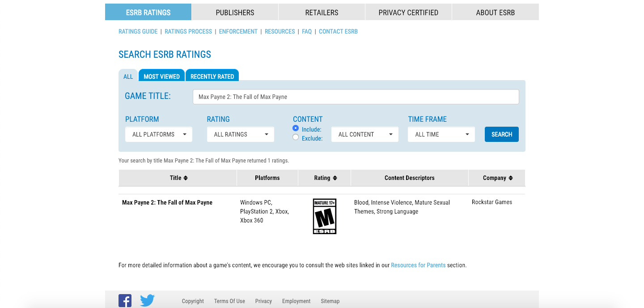Follow the Resources for Parents link
Screen dimensions: 644x308
(x=418, y=265)
